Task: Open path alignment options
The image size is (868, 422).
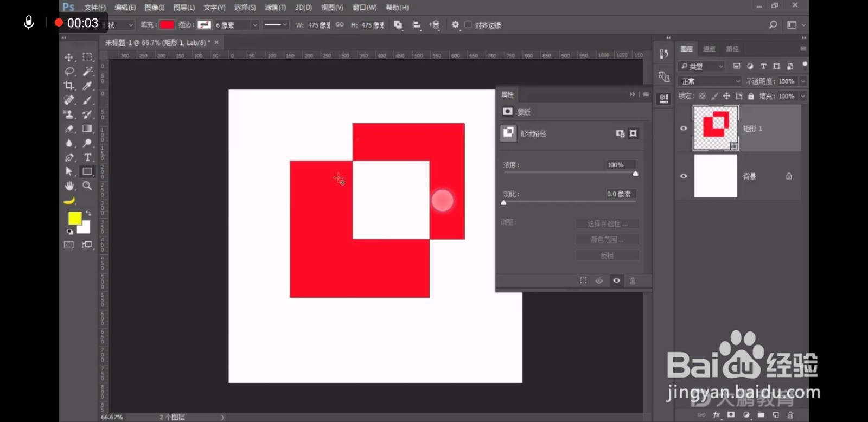Action: pyautogui.click(x=417, y=25)
